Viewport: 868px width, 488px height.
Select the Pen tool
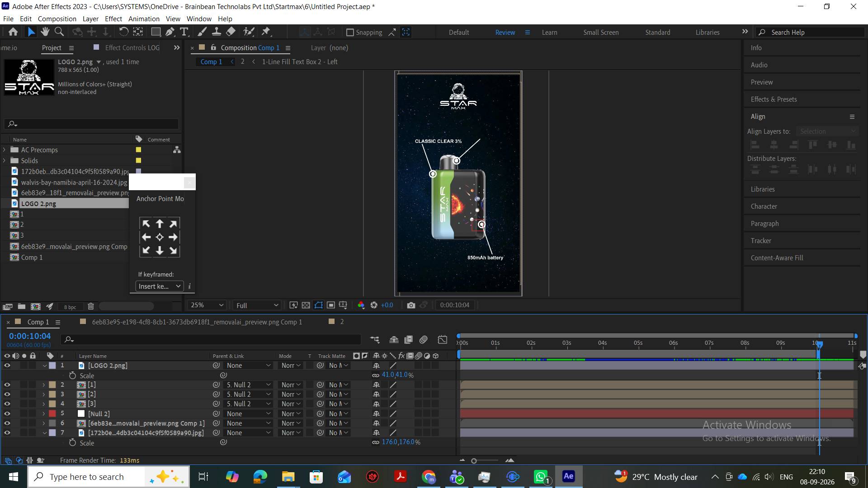(170, 32)
